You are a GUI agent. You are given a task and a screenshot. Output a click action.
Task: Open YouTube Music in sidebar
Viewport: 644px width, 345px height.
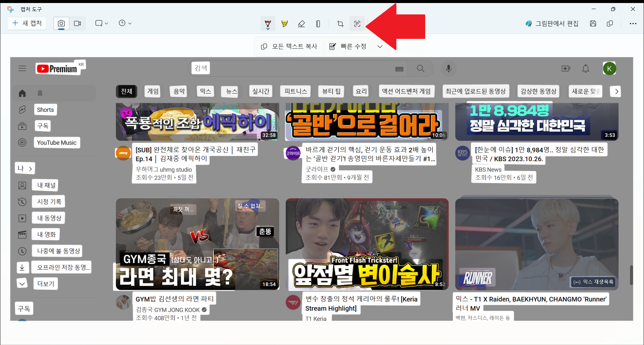coord(57,143)
